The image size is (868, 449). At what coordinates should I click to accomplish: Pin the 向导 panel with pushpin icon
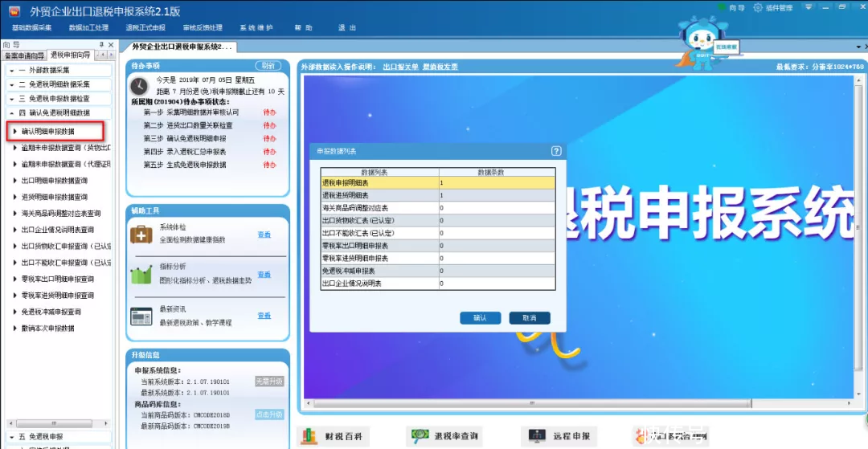click(101, 45)
